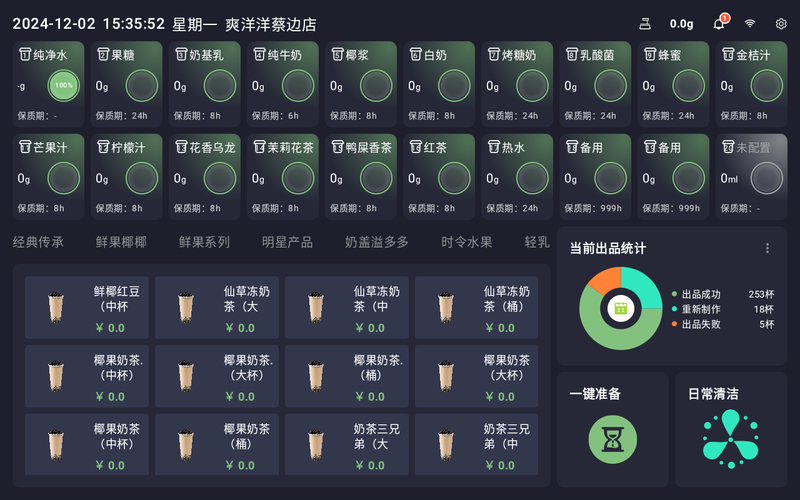This screenshot has width=800, height=500.
Task: Click the 253杯 count value
Action: click(761, 294)
